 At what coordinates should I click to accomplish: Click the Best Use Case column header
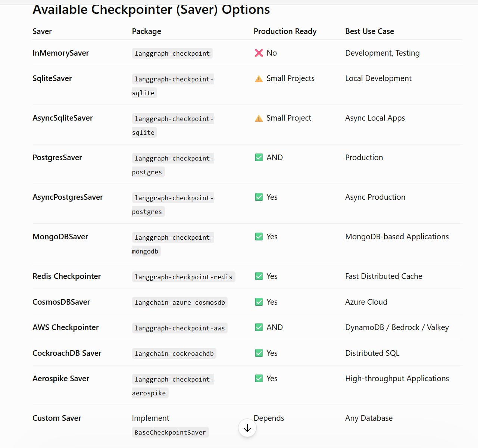[369, 31]
